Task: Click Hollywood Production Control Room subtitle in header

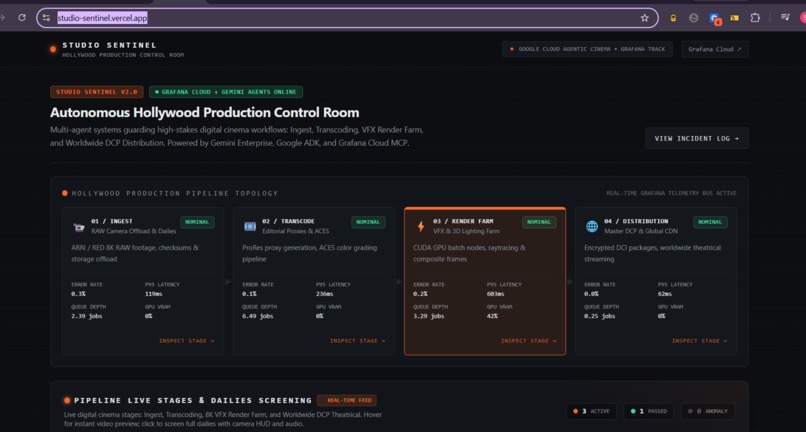Action: tap(123, 55)
